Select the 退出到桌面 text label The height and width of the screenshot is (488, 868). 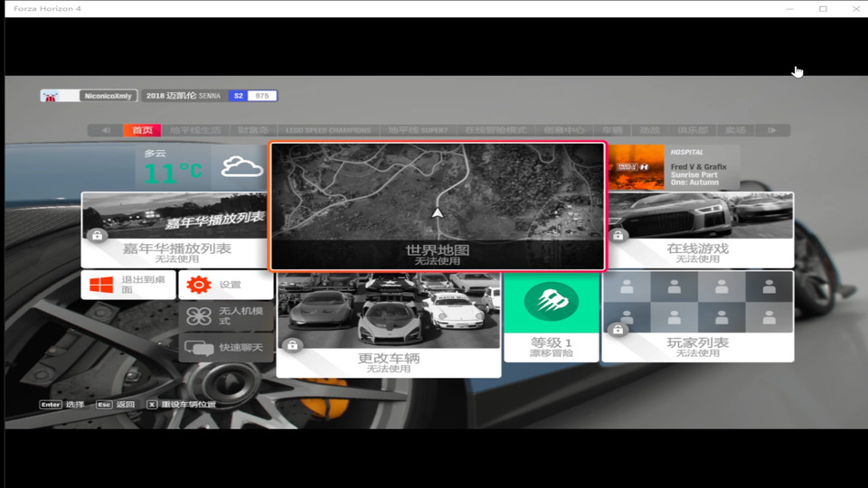click(x=144, y=285)
